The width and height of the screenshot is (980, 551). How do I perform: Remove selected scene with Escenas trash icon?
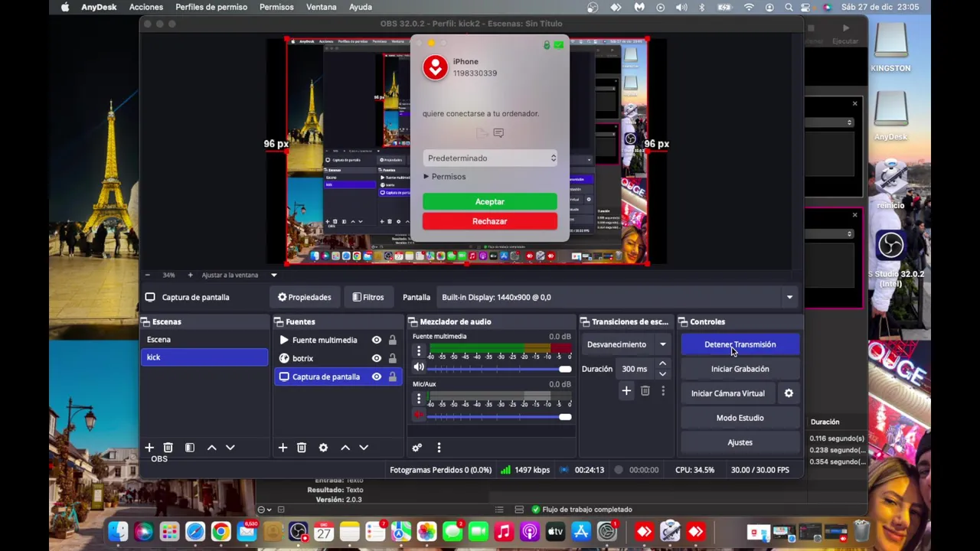click(x=168, y=448)
